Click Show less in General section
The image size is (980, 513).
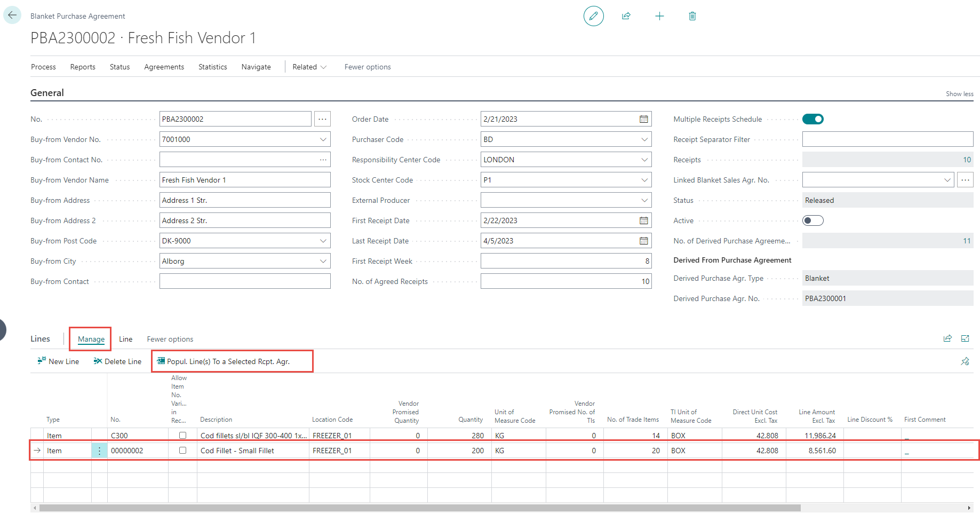tap(959, 94)
